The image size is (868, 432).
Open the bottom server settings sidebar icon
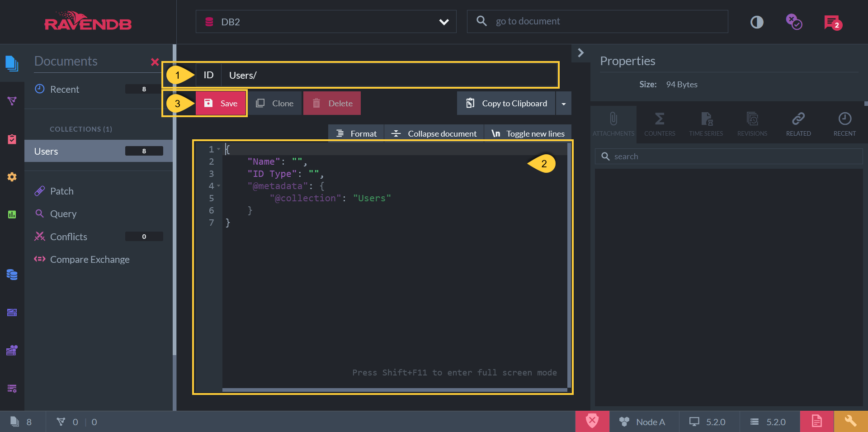[x=12, y=389]
